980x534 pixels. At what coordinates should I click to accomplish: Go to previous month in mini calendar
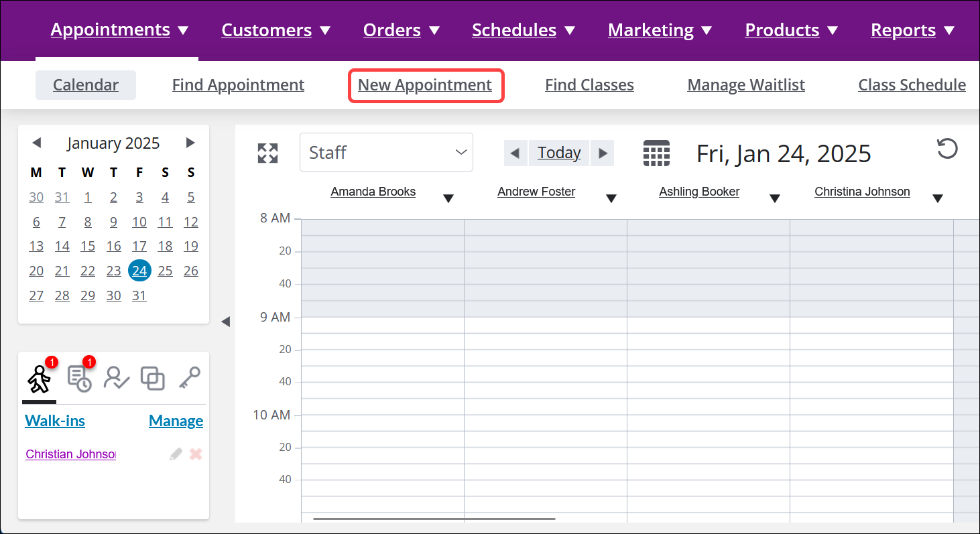[x=37, y=143]
